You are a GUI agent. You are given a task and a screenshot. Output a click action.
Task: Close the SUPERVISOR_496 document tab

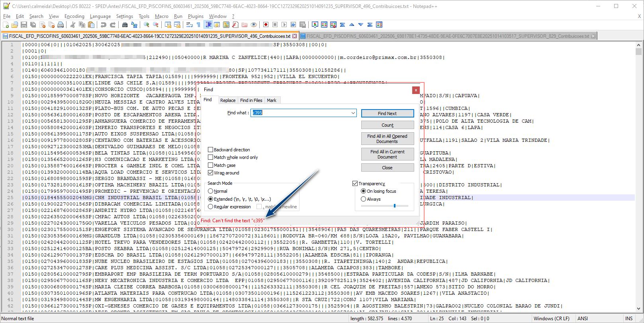(295, 36)
